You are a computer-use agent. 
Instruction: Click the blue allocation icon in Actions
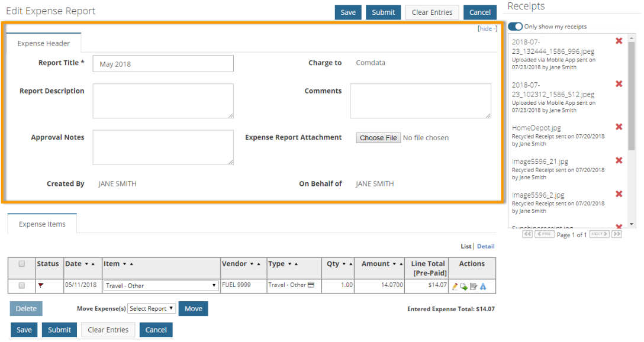click(x=483, y=286)
